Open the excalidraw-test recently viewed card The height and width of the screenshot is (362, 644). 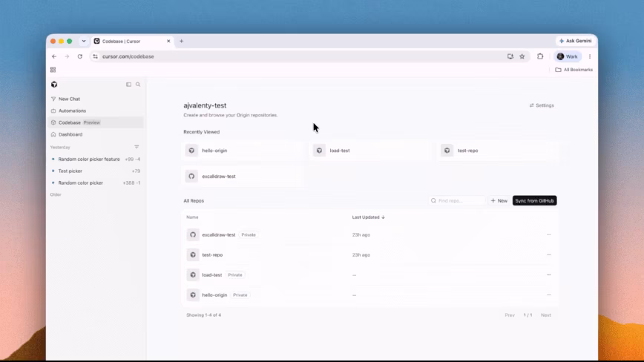point(242,177)
